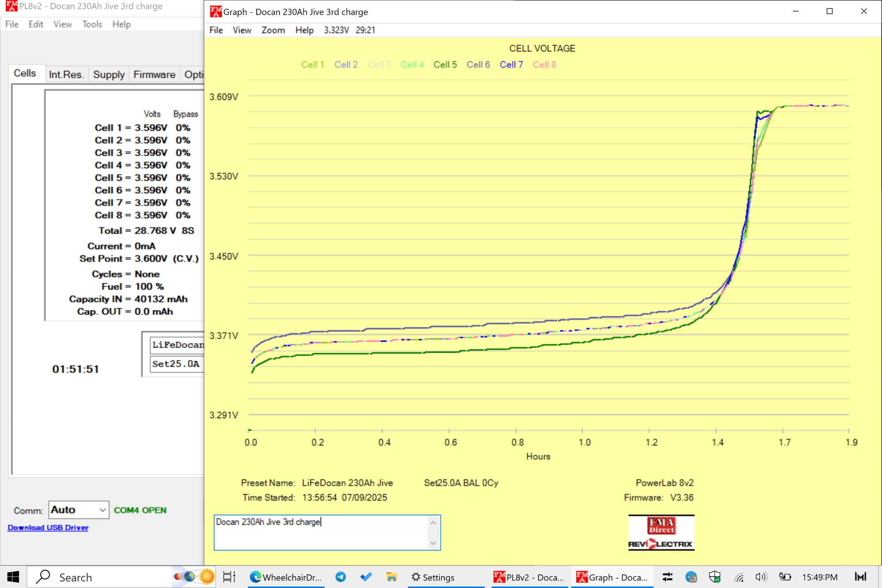Open the Supply tab
The width and height of the screenshot is (882, 588).
pyautogui.click(x=108, y=75)
